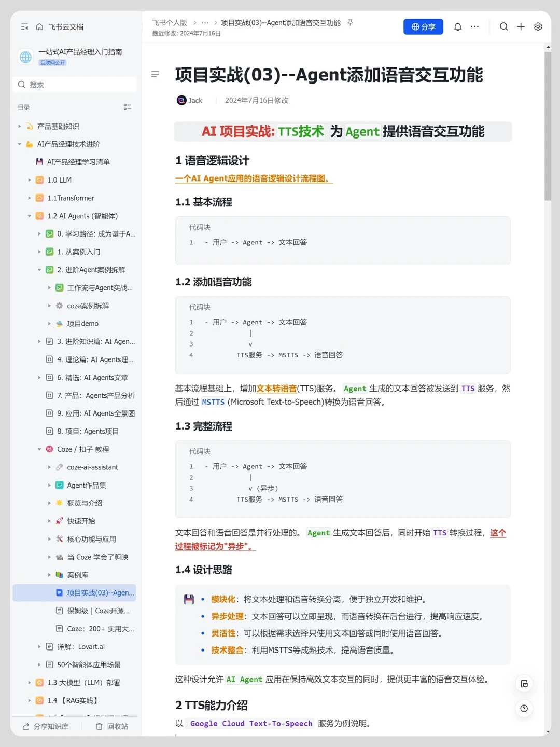This screenshot has height=747, width=560.
Task: Show document outline icon beside title
Action: (155, 75)
